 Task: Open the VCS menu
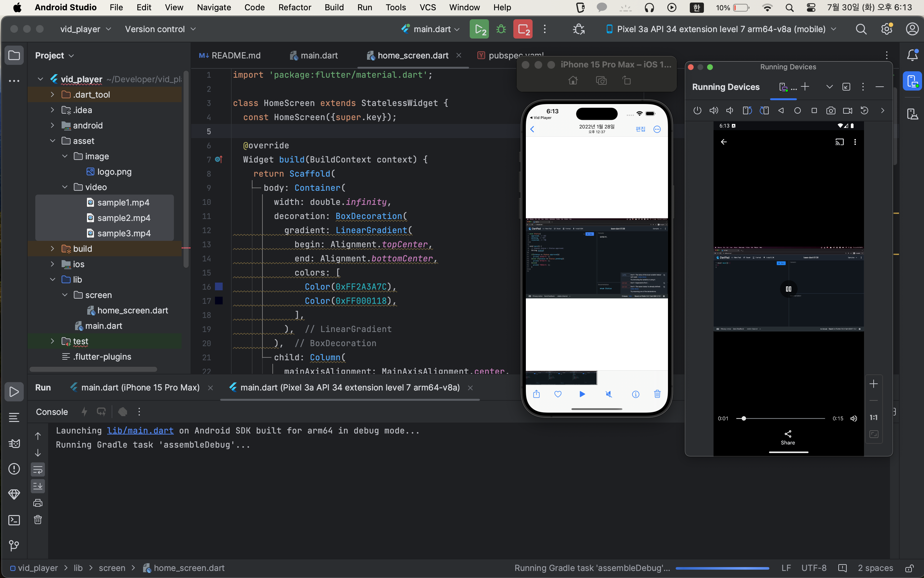[x=427, y=7]
